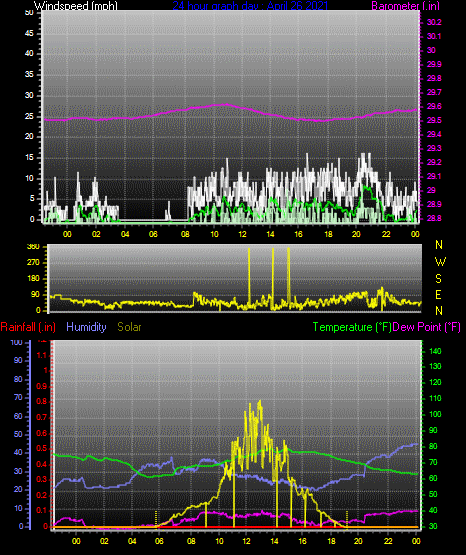Click the 45 value on the windspeed axis
The width and height of the screenshot is (466, 555).
[x=29, y=34]
